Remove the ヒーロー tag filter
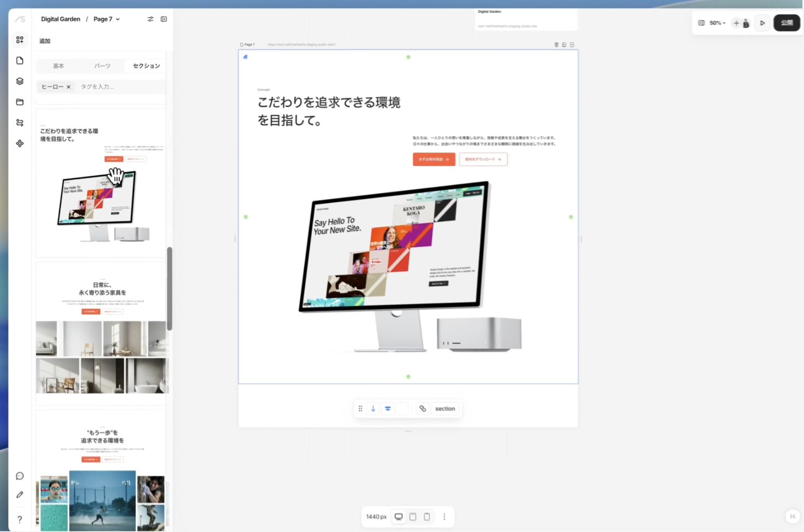804x532 pixels. [68, 87]
